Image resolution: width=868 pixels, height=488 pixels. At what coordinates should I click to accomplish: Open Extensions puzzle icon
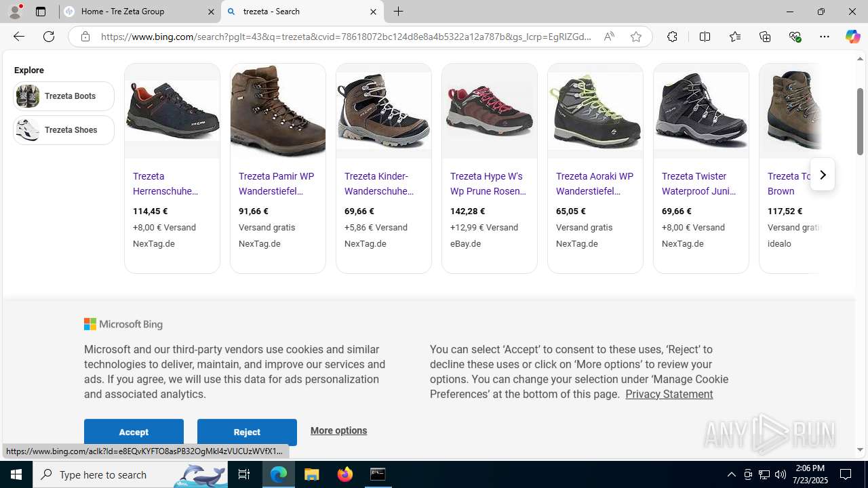click(x=672, y=37)
